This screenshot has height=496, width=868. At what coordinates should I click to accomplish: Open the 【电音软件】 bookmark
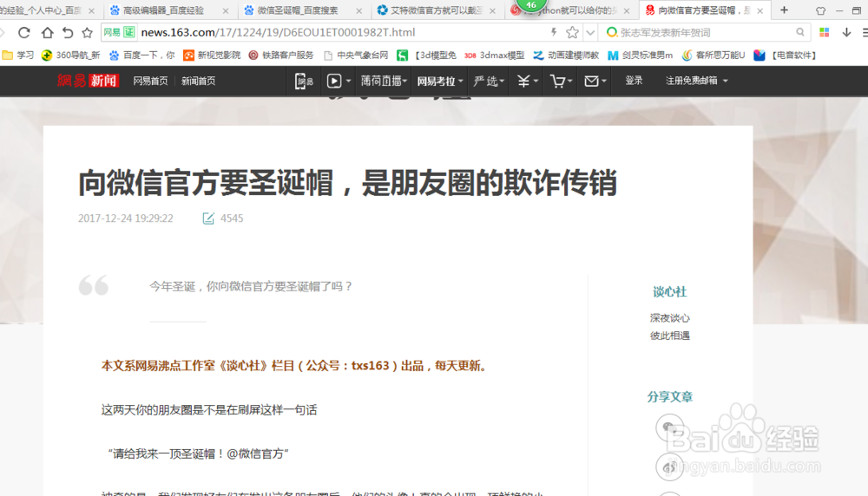coord(786,55)
